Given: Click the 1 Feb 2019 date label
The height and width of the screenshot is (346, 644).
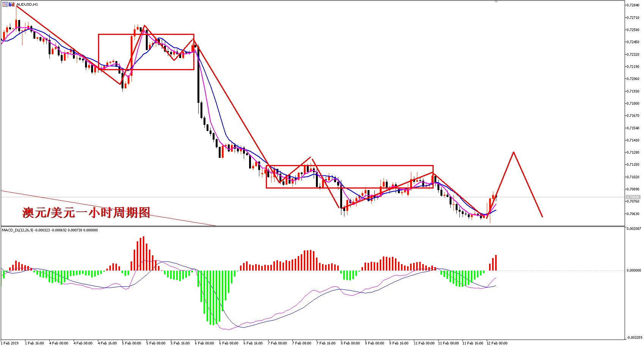Looking at the screenshot, I should (9, 343).
